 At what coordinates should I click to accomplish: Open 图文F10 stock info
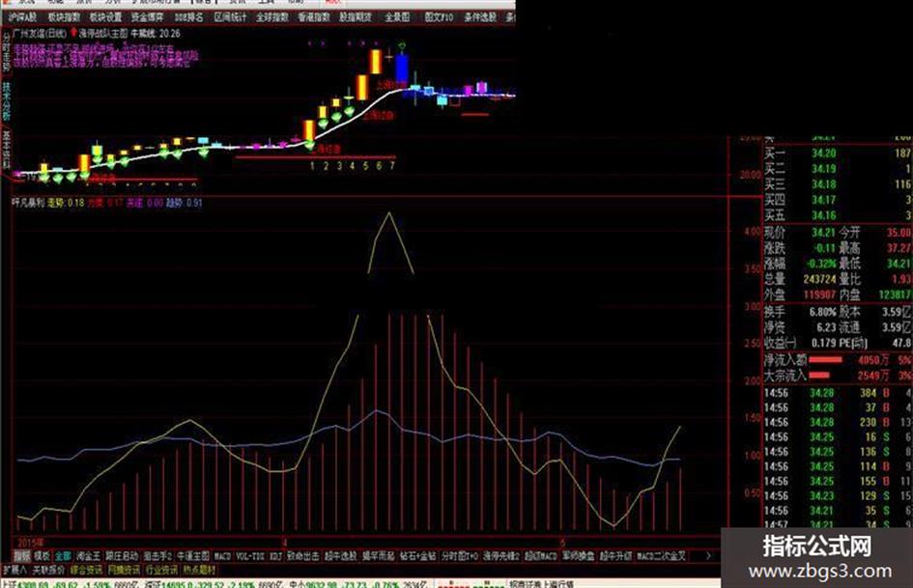(x=439, y=17)
